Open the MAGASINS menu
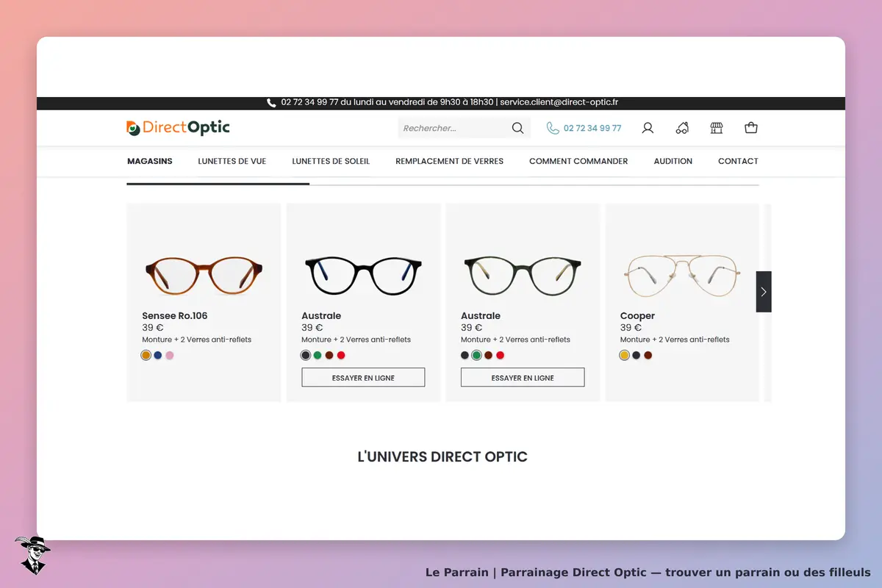The width and height of the screenshot is (882, 588). (x=150, y=161)
